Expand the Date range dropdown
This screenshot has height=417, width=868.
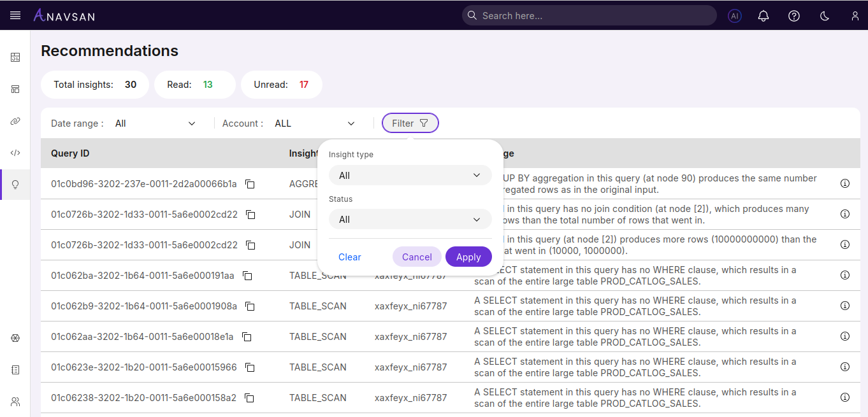coord(156,124)
